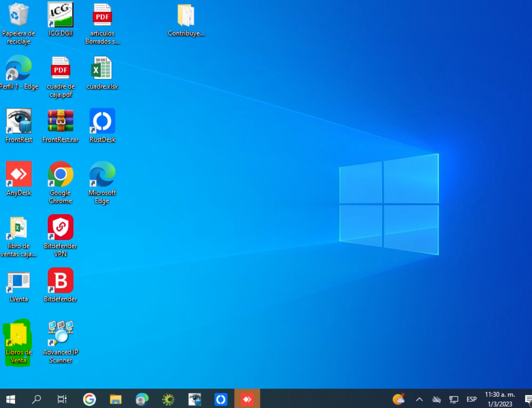Viewport: 532px width, 408px height.
Task: Open FrontRest eye icon in taskbar
Action: point(195,399)
